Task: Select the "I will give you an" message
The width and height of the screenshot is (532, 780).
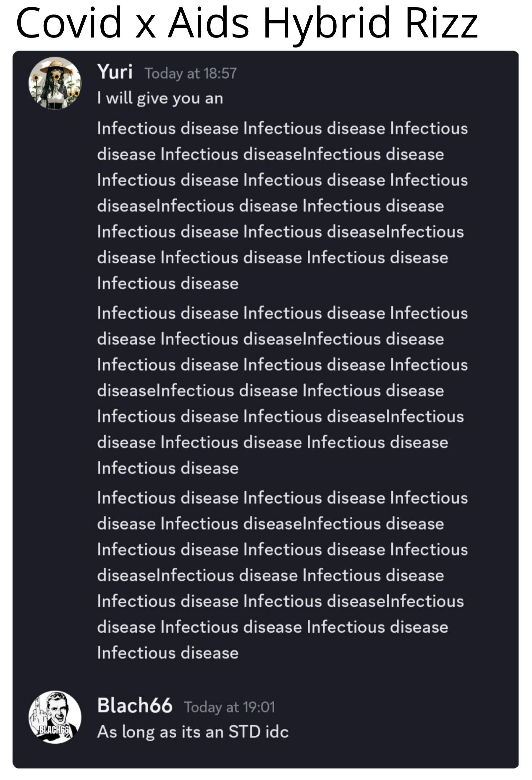Action: pos(160,98)
